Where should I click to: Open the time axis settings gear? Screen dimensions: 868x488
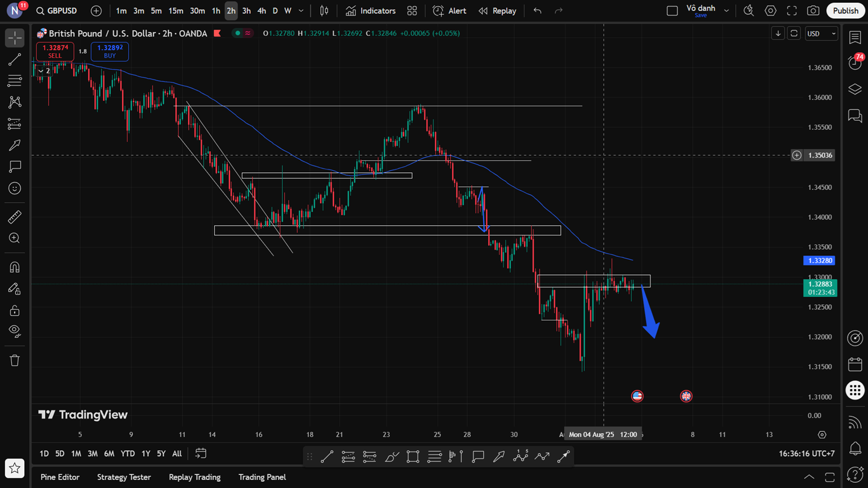tap(822, 434)
